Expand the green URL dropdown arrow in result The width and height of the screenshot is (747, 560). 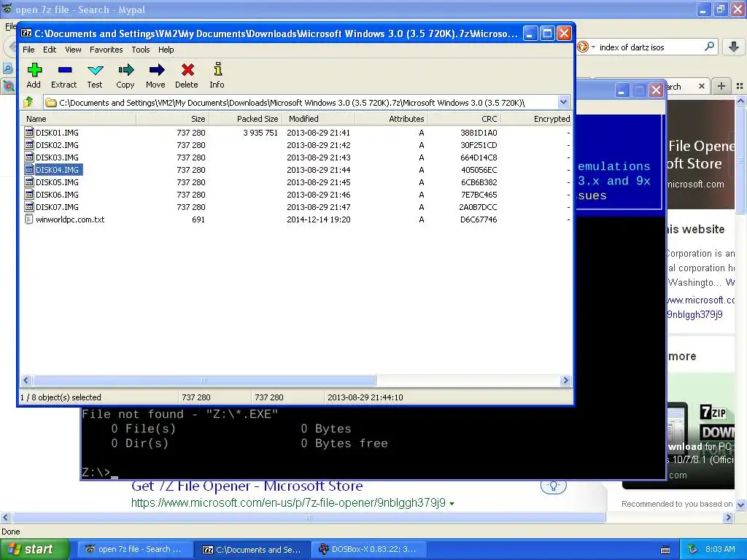point(452,503)
